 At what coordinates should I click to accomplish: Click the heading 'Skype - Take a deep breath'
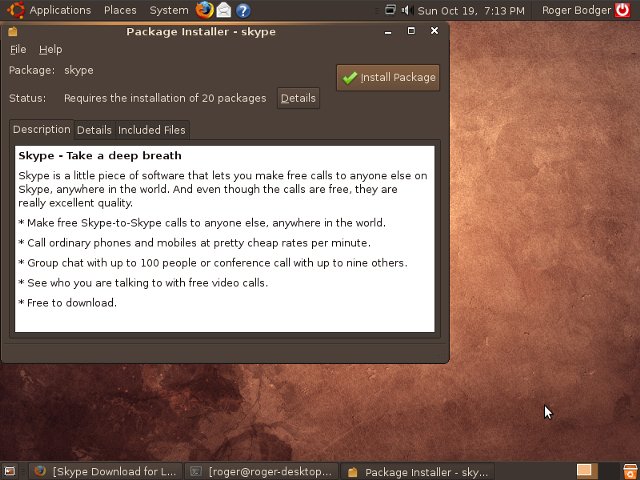(100, 156)
